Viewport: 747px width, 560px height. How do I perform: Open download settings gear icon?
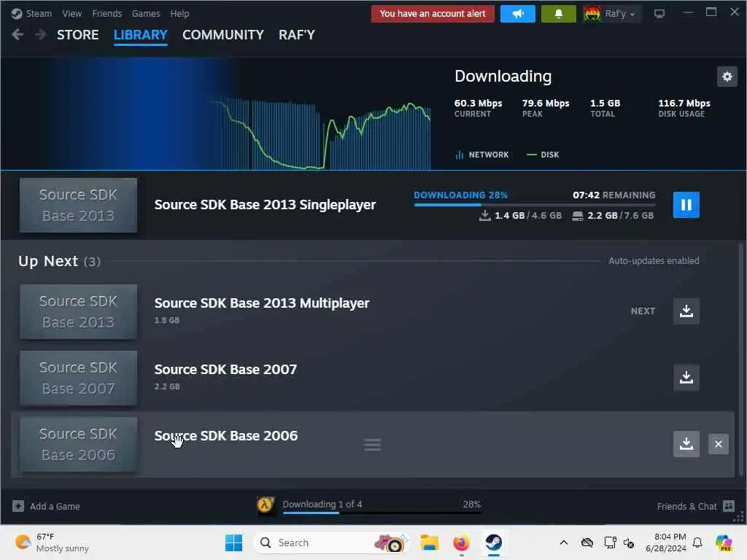(x=727, y=77)
